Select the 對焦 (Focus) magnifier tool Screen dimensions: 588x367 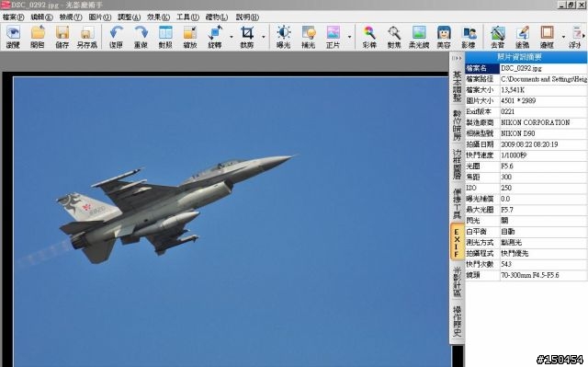394,37
